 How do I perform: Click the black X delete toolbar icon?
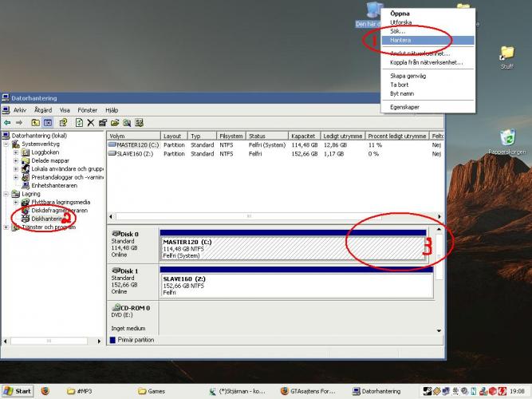point(91,122)
